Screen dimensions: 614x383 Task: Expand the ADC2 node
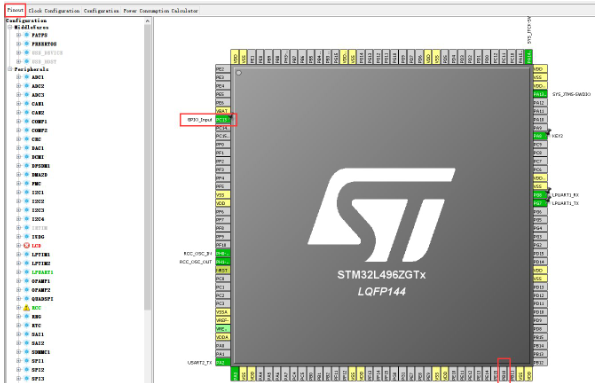pos(18,86)
